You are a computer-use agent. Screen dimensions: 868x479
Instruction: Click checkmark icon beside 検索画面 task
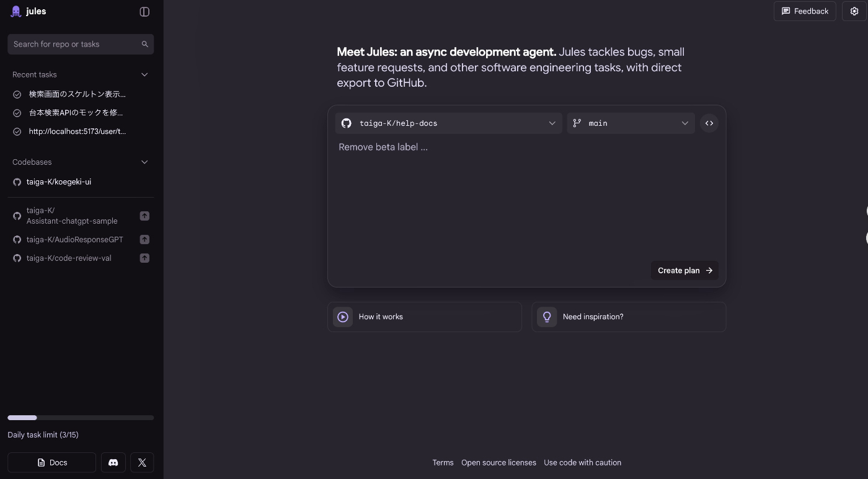[x=17, y=94]
